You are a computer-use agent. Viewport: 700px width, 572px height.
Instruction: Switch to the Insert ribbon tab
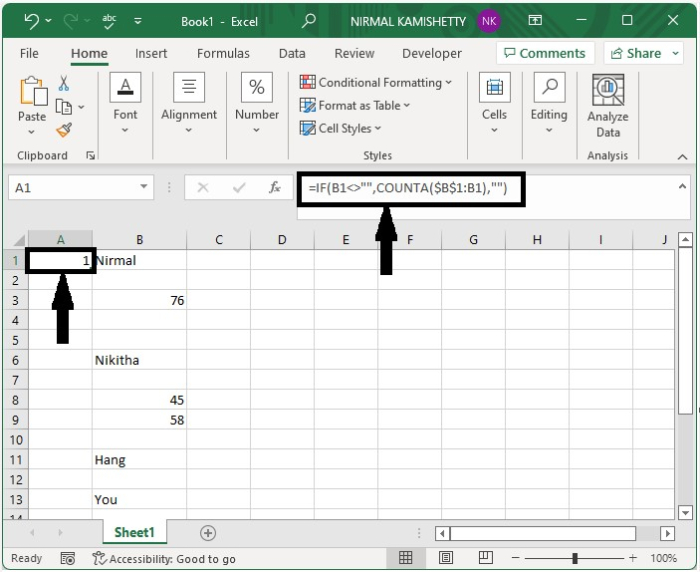tap(151, 54)
